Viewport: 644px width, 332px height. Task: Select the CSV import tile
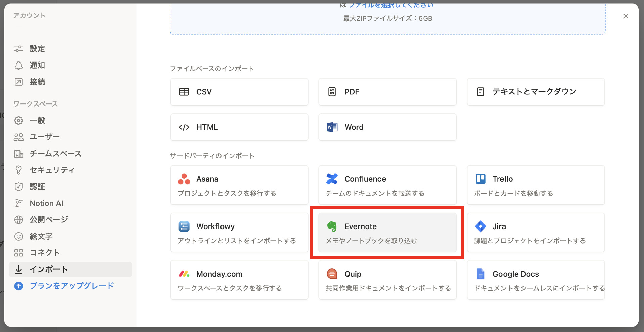239,92
